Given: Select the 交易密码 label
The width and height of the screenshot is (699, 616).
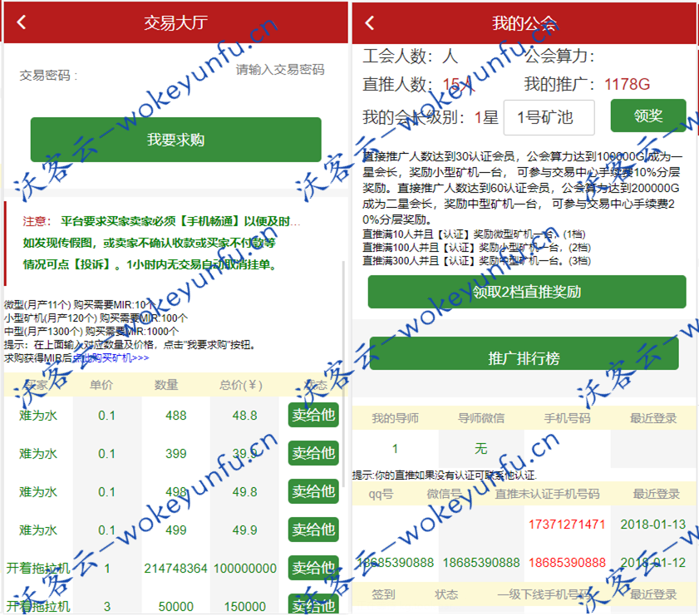Looking at the screenshot, I should click(48, 76).
